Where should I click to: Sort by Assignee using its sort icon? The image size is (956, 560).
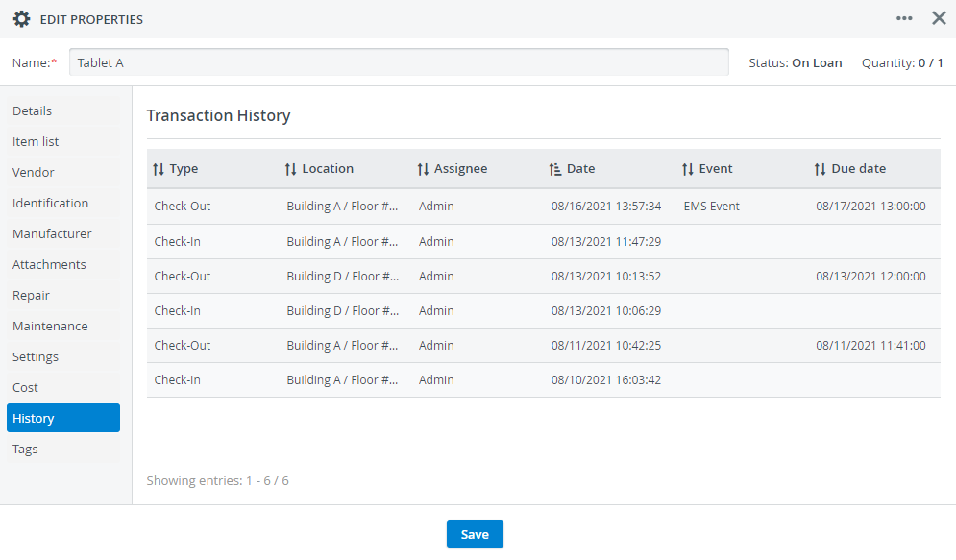pos(423,169)
